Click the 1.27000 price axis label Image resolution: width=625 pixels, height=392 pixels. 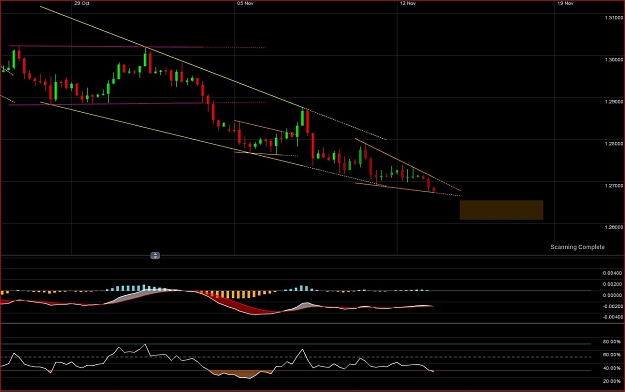tap(613, 185)
